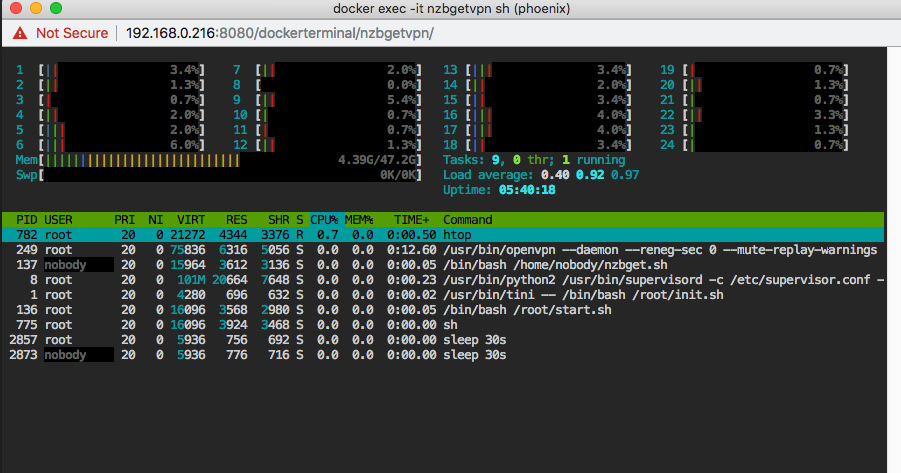Select the USER column header

point(58,220)
